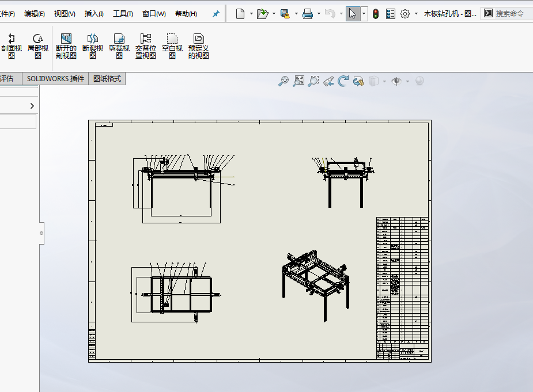Expand the left panel chevron arrow
Image resolution: width=533 pixels, height=392 pixels.
(x=32, y=106)
